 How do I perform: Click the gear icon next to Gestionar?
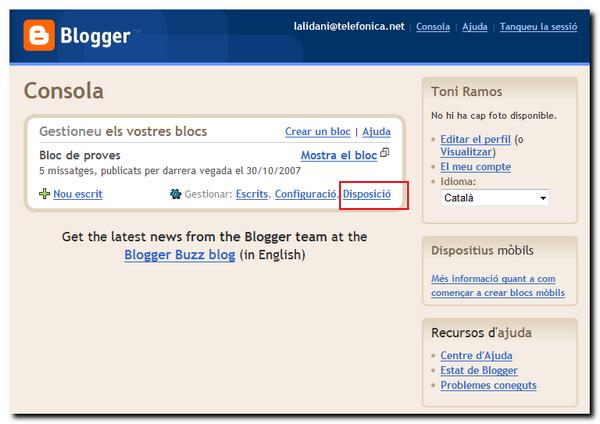[x=176, y=194]
